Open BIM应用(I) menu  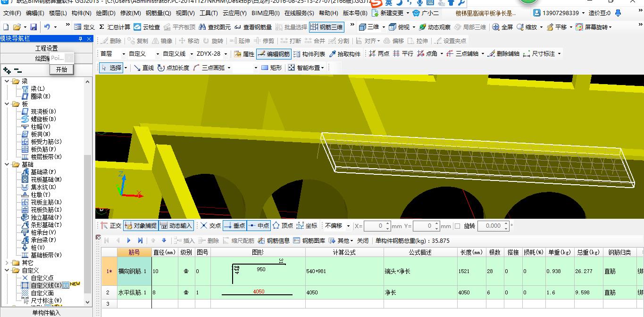(266, 13)
